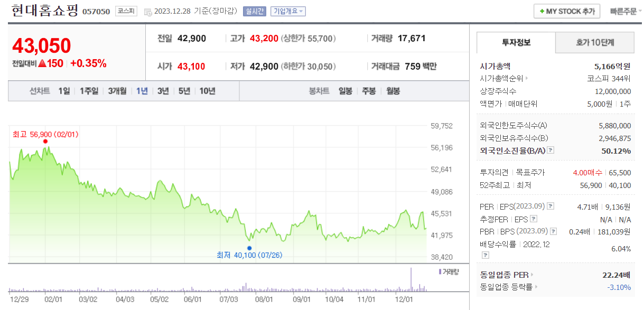Open help icon next to 외국인소진율(B/A)
This screenshot has height=310, width=644.
click(550, 151)
